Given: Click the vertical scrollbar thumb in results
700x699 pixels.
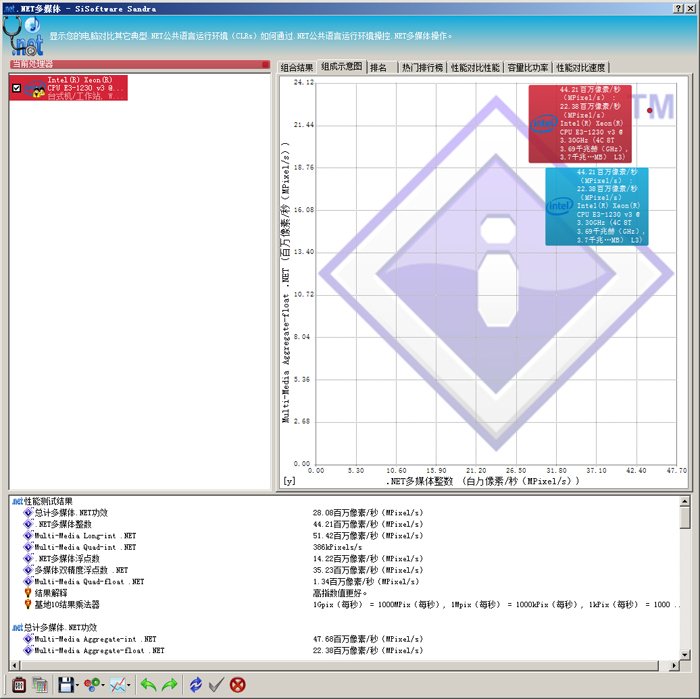Looking at the screenshot, I should (684, 518).
